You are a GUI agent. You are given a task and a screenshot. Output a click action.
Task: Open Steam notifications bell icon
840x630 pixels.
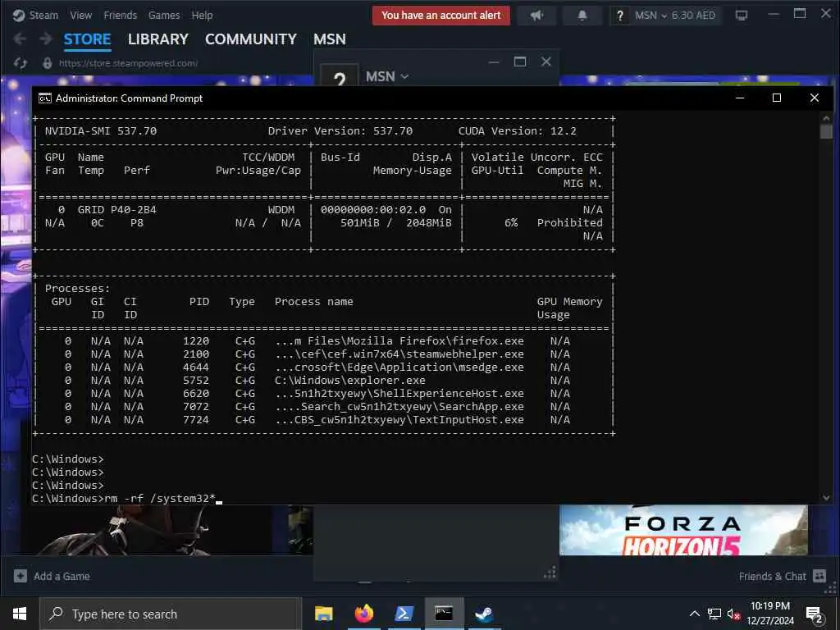click(x=582, y=16)
